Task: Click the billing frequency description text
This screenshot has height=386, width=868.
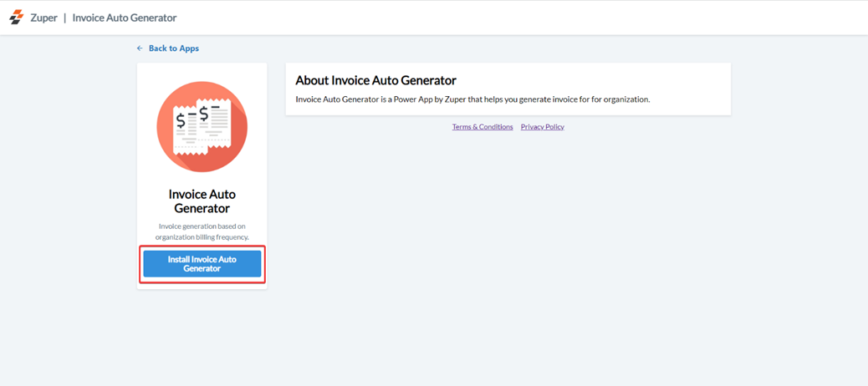Action: coord(202,231)
